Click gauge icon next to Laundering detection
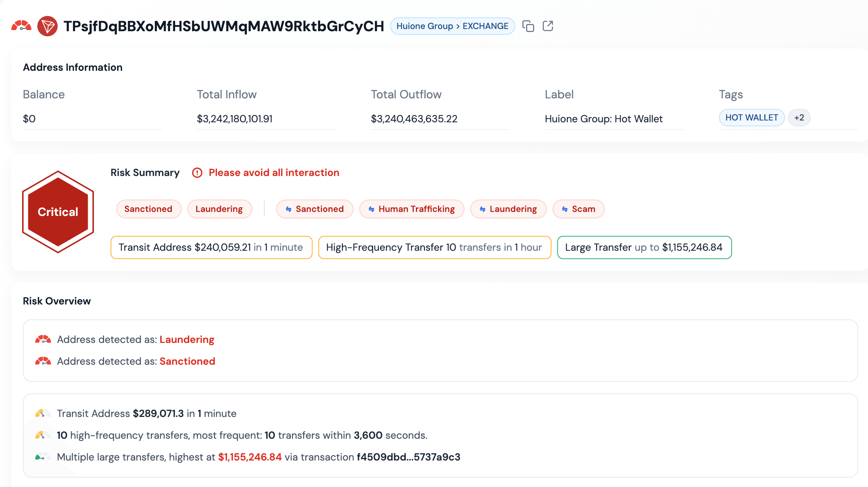This screenshot has width=868, height=487. [43, 340]
